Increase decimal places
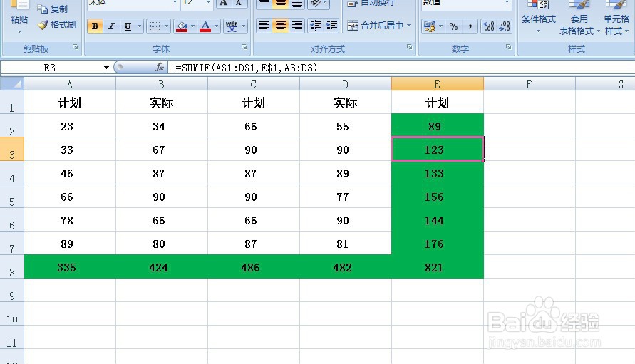Viewport: 635px width, 364px height. 489,26
